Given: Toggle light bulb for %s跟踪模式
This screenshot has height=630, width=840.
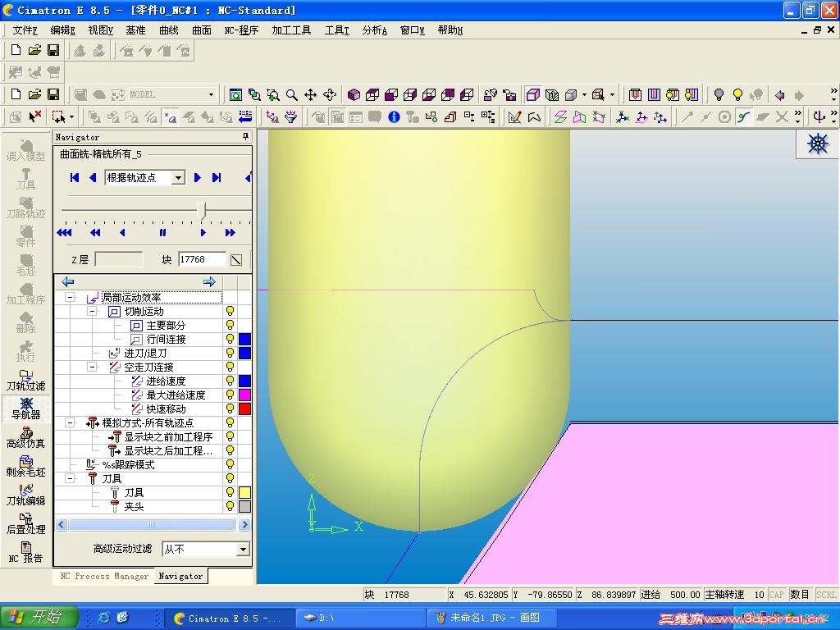Looking at the screenshot, I should 230,464.
